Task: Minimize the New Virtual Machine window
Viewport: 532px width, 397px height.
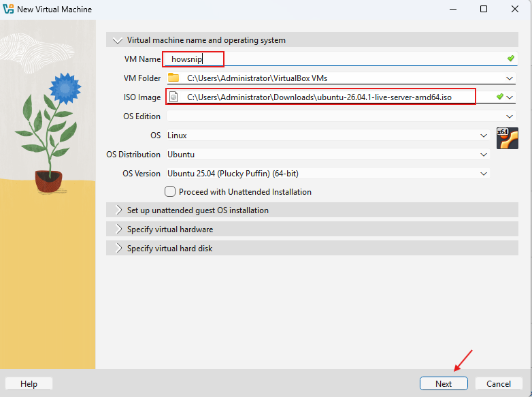Action: (453, 9)
